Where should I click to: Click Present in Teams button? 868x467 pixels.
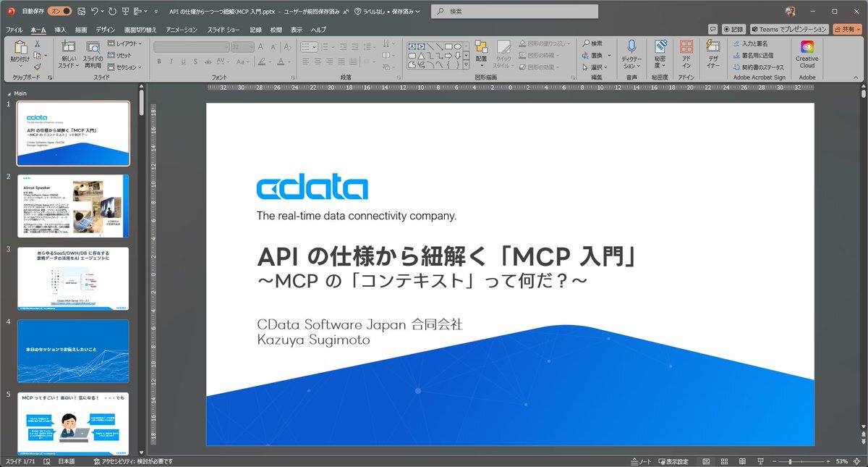(789, 29)
